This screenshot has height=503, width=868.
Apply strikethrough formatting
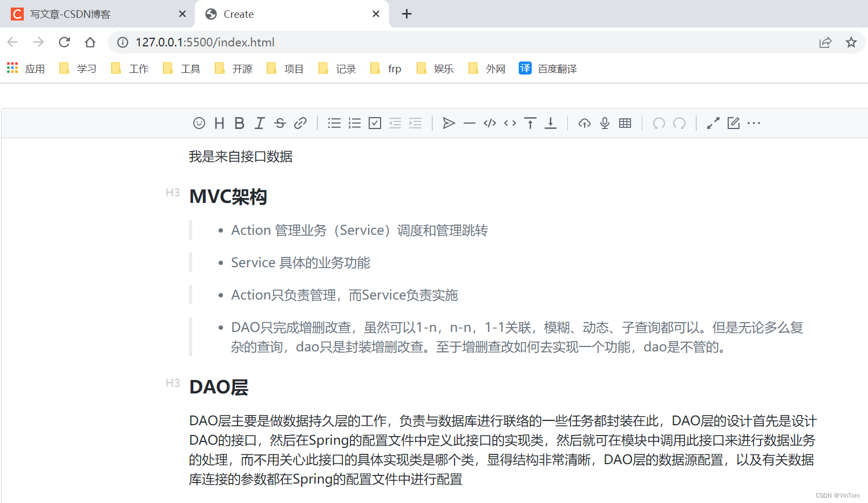pos(280,123)
